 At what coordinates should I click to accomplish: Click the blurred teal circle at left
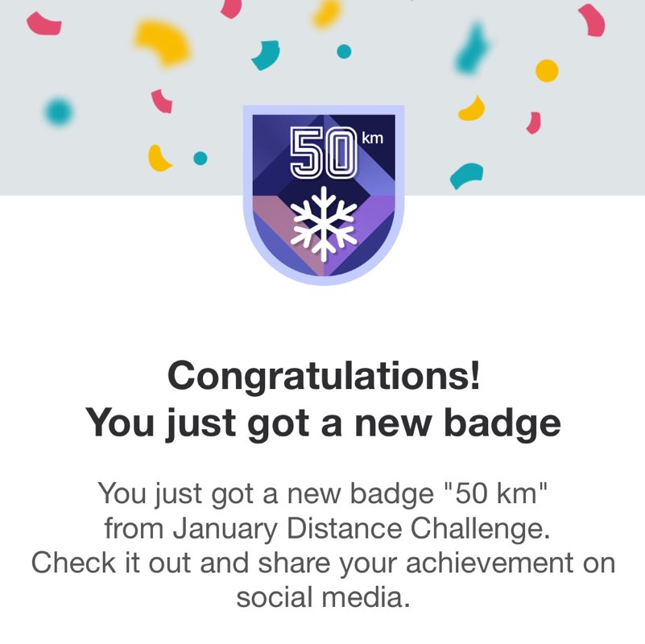58,111
